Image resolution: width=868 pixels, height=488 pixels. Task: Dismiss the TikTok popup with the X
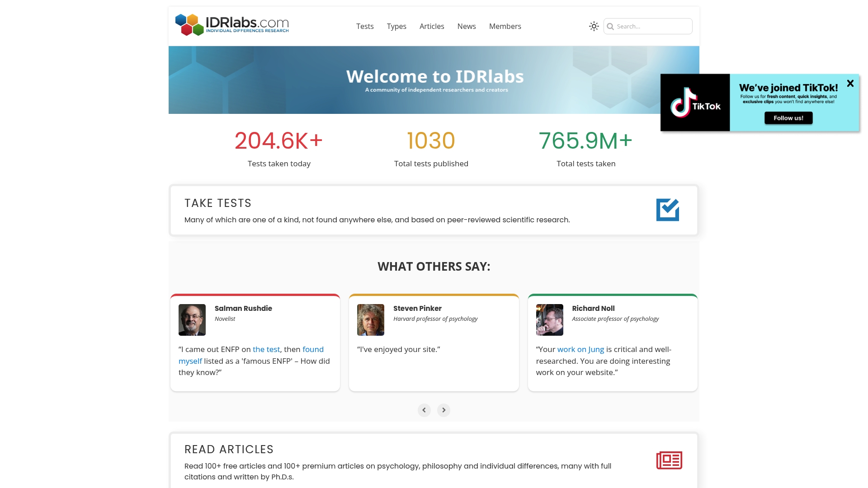(x=850, y=83)
